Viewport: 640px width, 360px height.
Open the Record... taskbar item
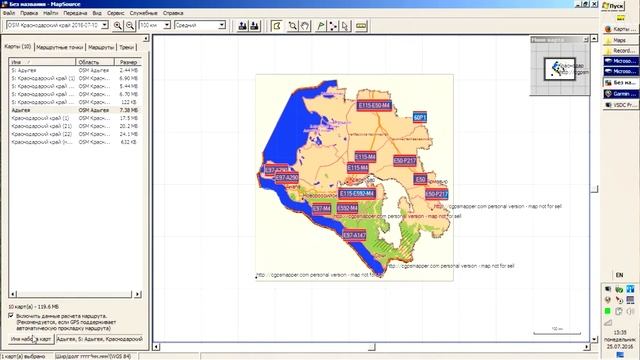click(620, 51)
